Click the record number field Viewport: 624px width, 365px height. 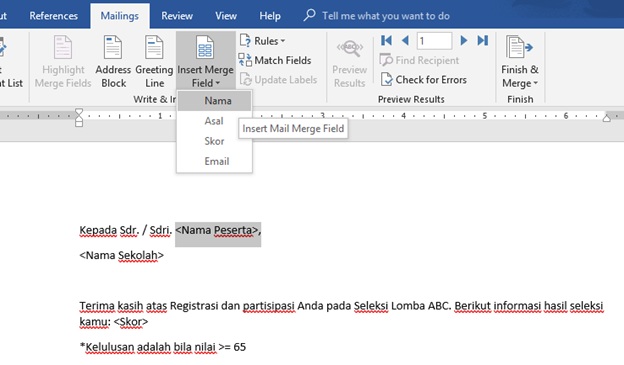[434, 41]
